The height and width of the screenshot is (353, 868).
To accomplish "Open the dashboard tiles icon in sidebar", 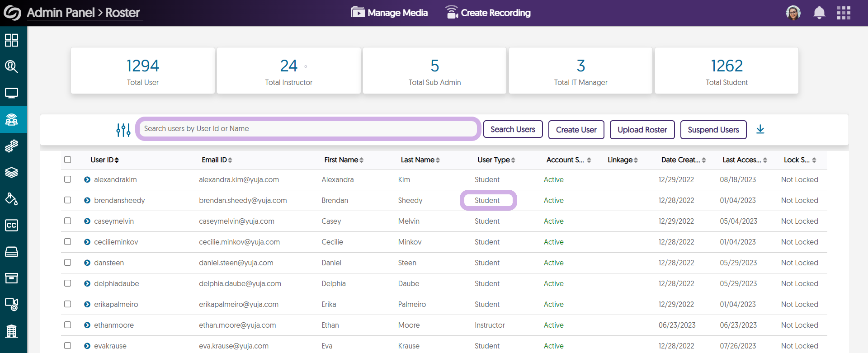I will pos(11,40).
